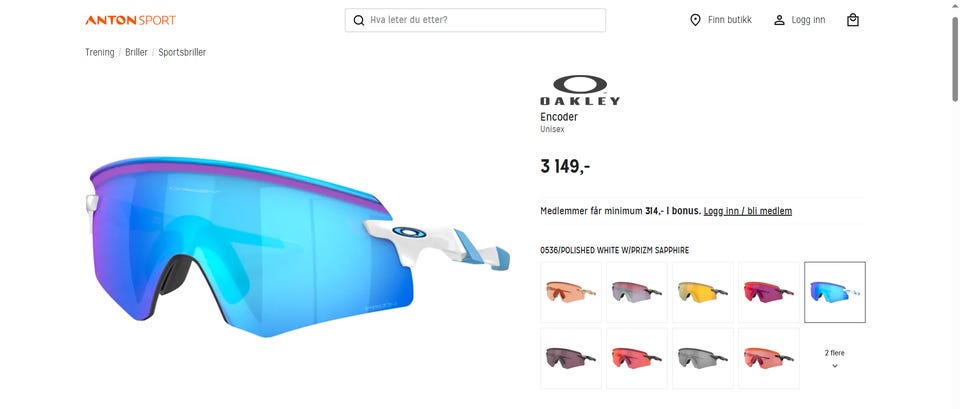Open Sportsbriller breadcrumb link
This screenshot has width=960, height=409.
[x=182, y=52]
